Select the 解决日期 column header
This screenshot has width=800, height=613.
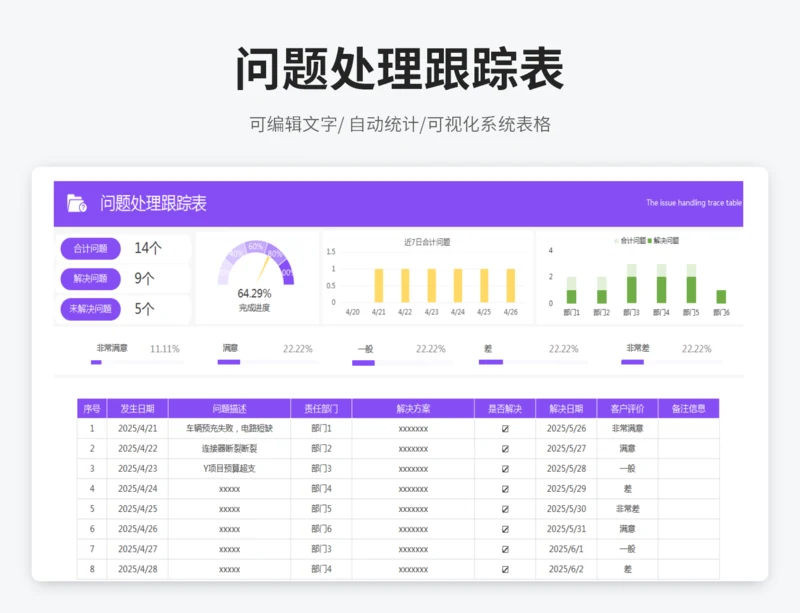pos(566,409)
